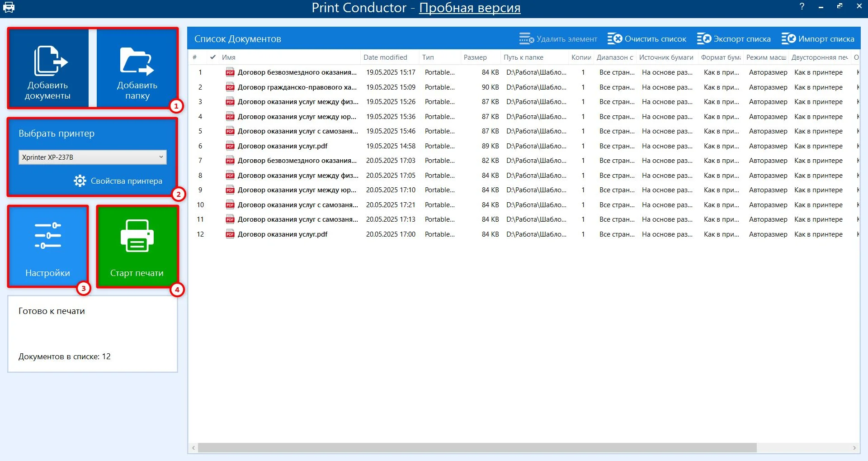The width and height of the screenshot is (868, 461).
Task: Click the Add Documents (Добавить документы) tile
Action: pyautogui.click(x=48, y=68)
